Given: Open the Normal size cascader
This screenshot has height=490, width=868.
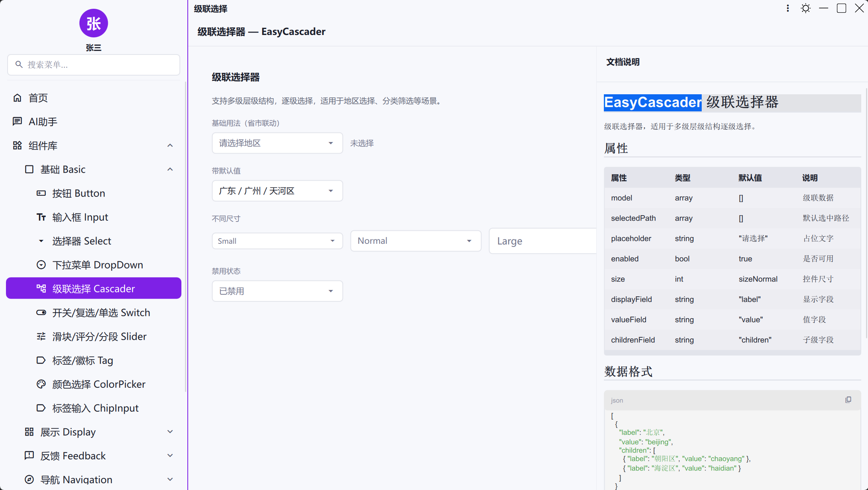Looking at the screenshot, I should [416, 241].
